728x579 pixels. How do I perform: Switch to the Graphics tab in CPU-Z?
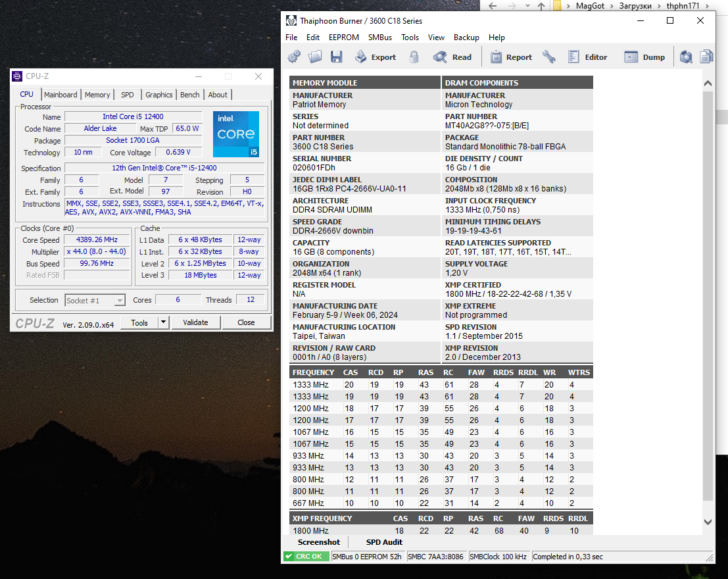click(x=158, y=94)
